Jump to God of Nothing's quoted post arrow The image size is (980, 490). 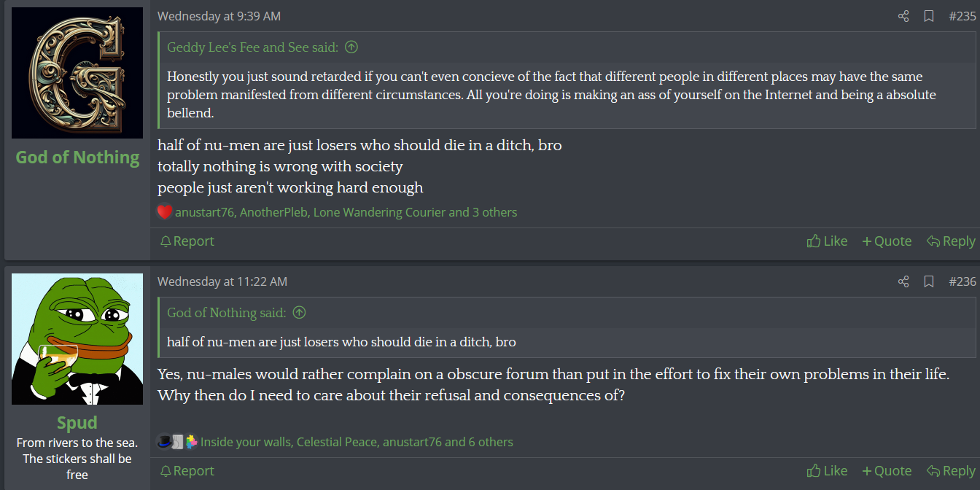pos(299,313)
